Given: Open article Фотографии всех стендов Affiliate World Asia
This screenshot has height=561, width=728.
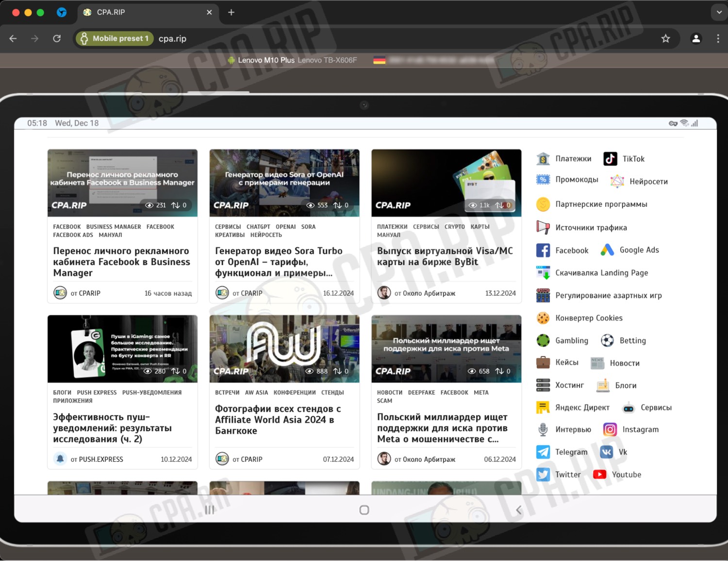Looking at the screenshot, I should click(x=278, y=420).
